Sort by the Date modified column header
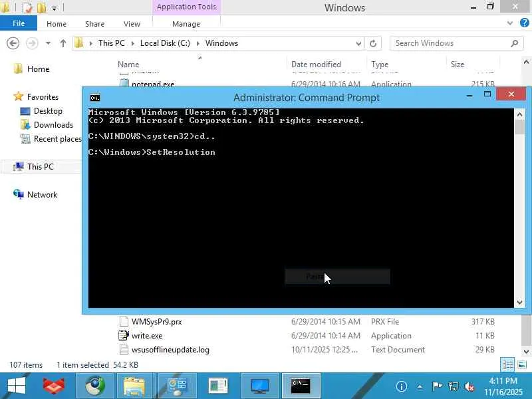This screenshot has width=532, height=399. coord(316,64)
